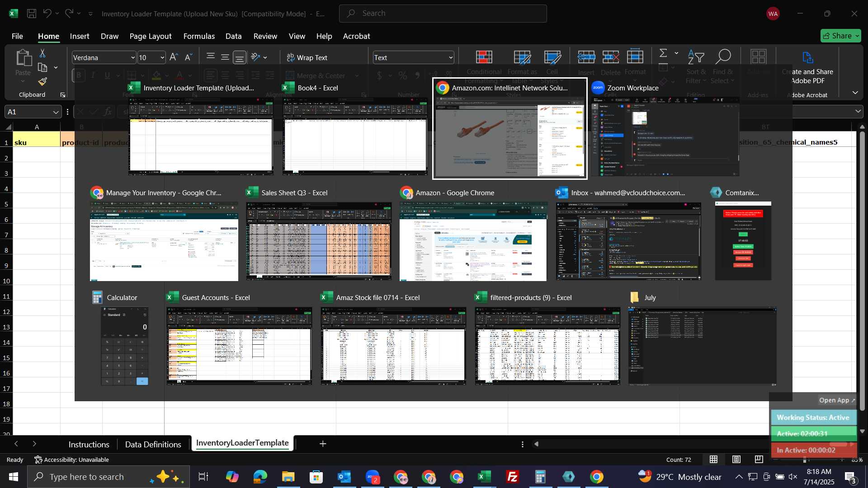Click the Orientation text angle icon
This screenshot has width=868, height=488.
pyautogui.click(x=256, y=57)
